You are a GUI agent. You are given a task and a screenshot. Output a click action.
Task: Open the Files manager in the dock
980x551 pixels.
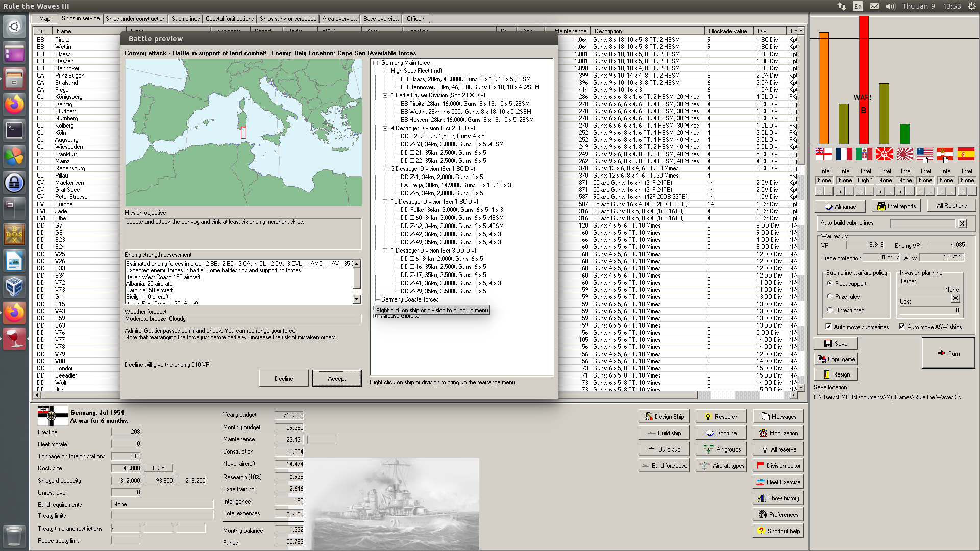[14, 79]
